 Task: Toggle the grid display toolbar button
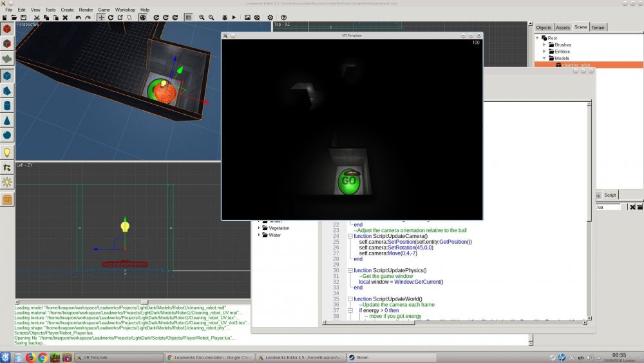point(187,17)
